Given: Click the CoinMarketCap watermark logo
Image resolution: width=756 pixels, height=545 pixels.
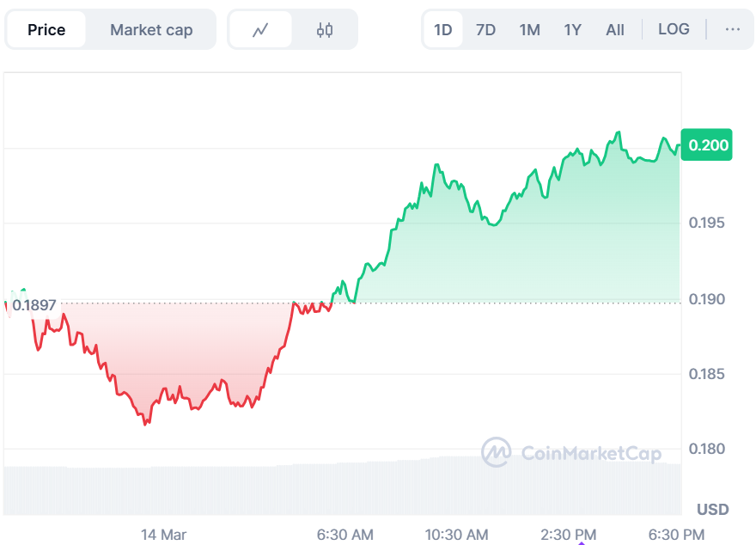Looking at the screenshot, I should tap(571, 452).
